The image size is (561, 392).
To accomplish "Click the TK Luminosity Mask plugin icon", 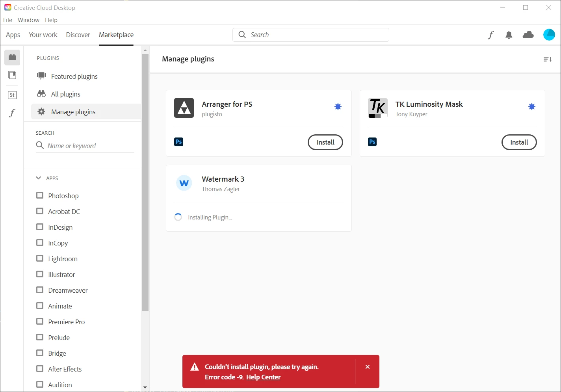I will tap(378, 108).
